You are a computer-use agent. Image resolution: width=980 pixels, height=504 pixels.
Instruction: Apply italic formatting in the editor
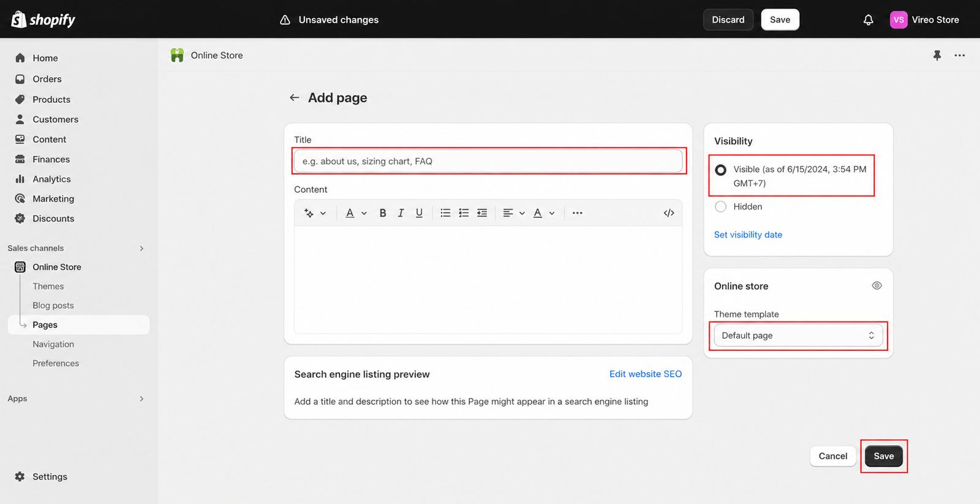[401, 213]
